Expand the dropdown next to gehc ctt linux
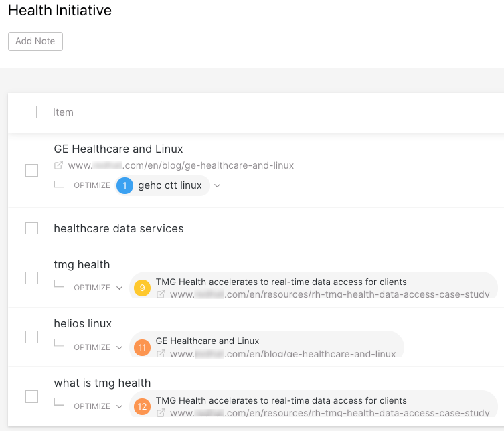 tap(218, 186)
